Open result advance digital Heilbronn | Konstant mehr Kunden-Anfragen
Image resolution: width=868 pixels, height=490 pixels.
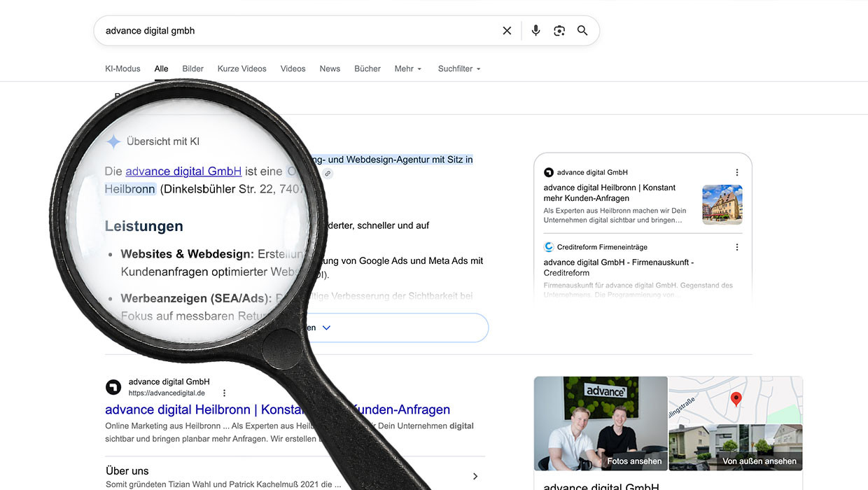coord(278,409)
